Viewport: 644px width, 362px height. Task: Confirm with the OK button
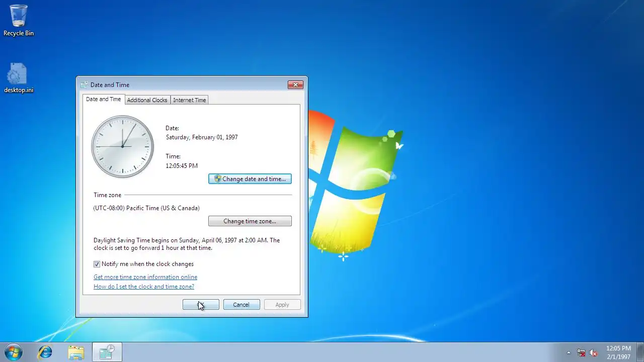201,305
